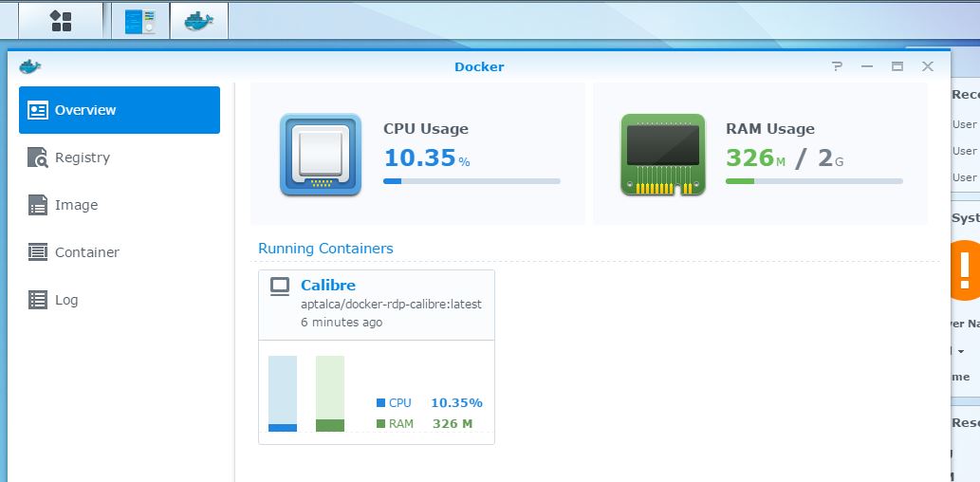The height and width of the screenshot is (482, 980).
Task: Click the orange warning icon in background window
Action: point(965,270)
